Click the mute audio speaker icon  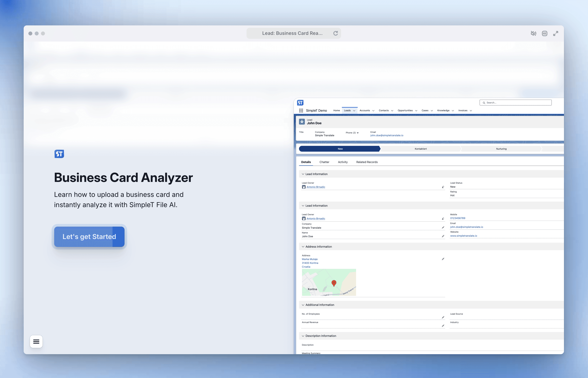tap(533, 33)
